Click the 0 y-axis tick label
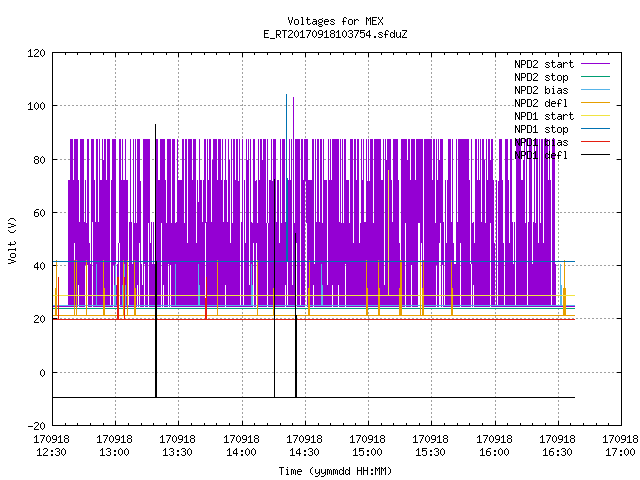This screenshot has height=480, width=640. [42, 373]
